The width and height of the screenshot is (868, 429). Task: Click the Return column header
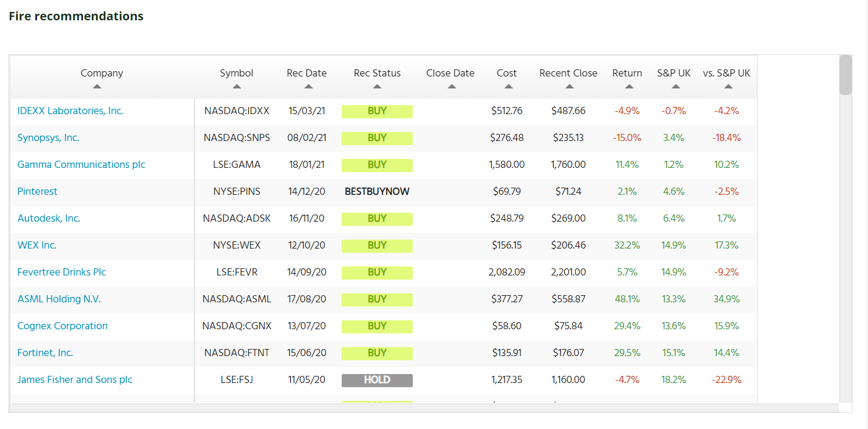click(x=627, y=73)
